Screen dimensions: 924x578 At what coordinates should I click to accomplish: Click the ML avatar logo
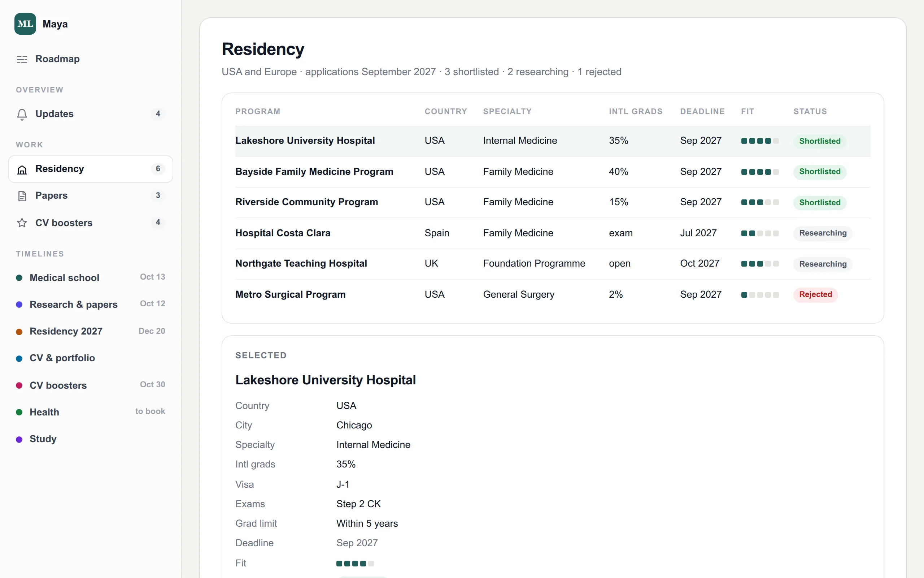click(25, 24)
